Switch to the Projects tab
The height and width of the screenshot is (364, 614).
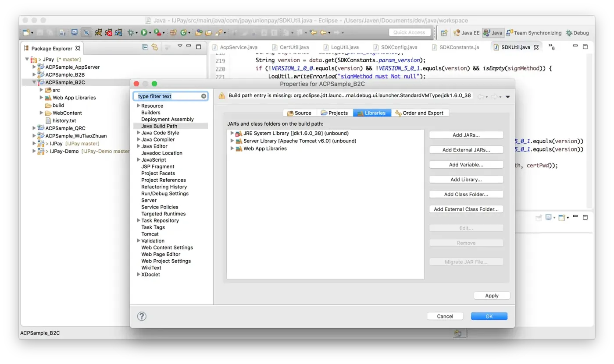pos(335,113)
